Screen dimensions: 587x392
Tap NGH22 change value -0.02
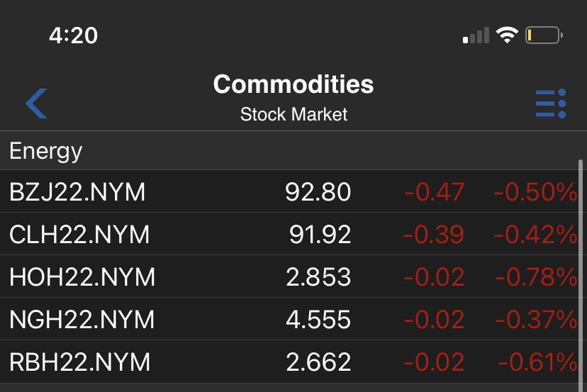434,320
